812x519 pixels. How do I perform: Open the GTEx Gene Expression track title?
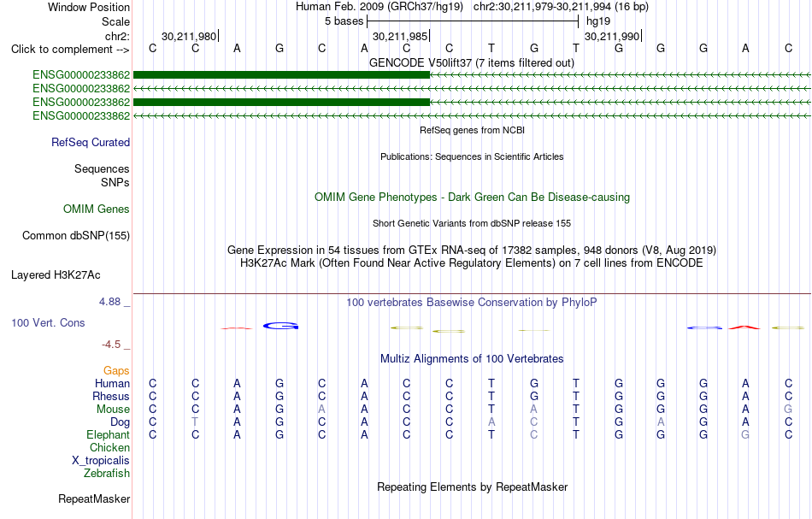pos(472,251)
